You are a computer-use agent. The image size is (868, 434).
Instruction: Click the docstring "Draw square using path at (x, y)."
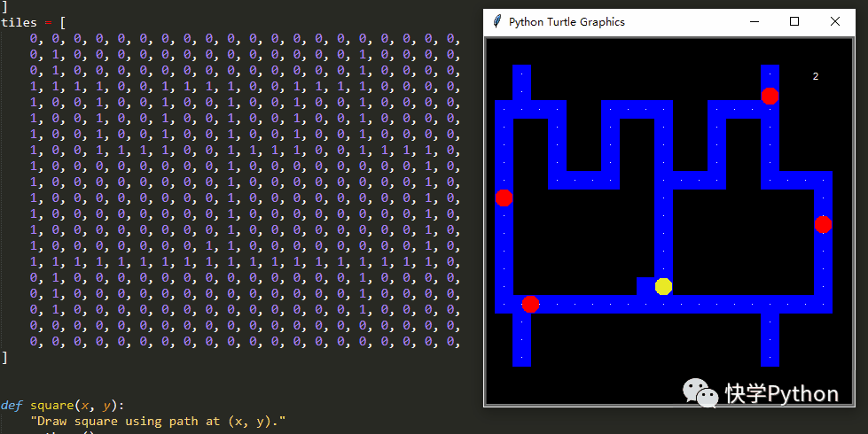coord(159,422)
